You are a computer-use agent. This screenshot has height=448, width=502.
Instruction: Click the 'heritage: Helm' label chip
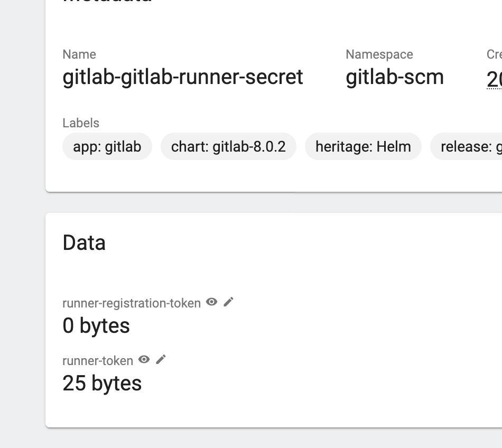coord(363,146)
